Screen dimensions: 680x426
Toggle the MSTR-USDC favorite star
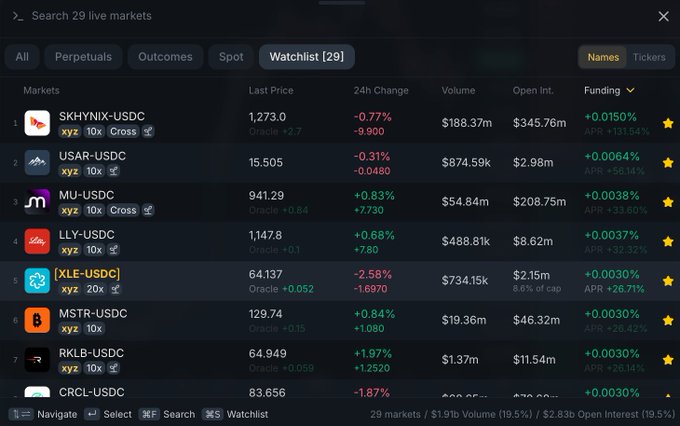pos(668,320)
